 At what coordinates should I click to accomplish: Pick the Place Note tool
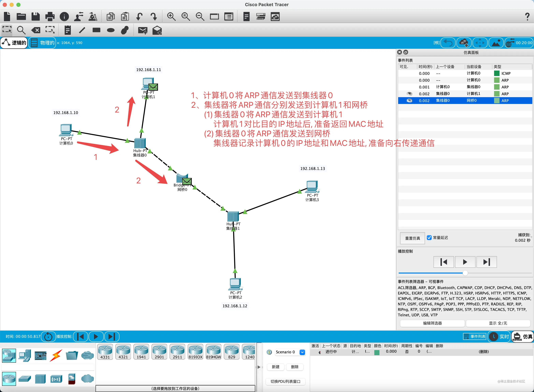68,30
